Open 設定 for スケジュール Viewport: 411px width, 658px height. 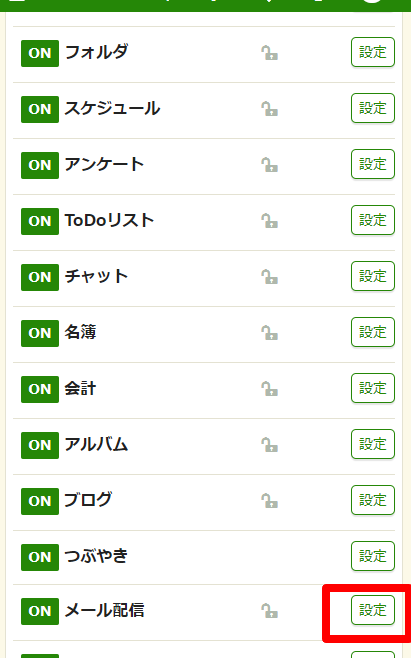tap(373, 108)
